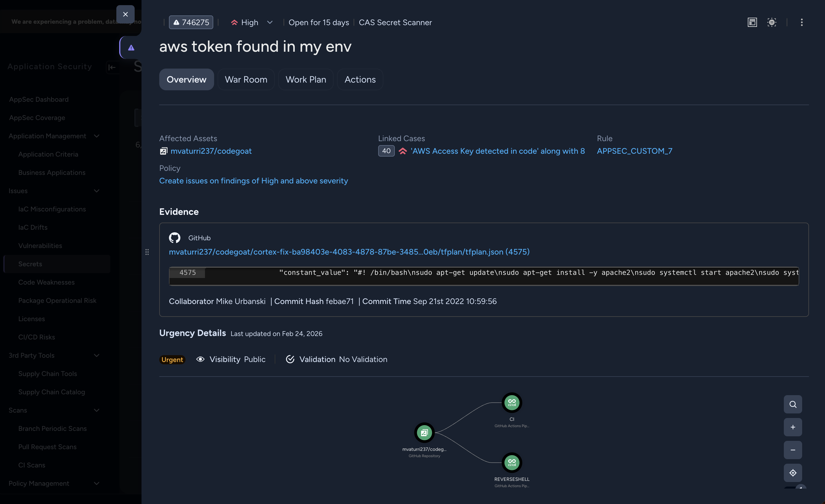Click the alert badge on the sidebar edge
This screenshot has width=825, height=504.
(x=131, y=47)
